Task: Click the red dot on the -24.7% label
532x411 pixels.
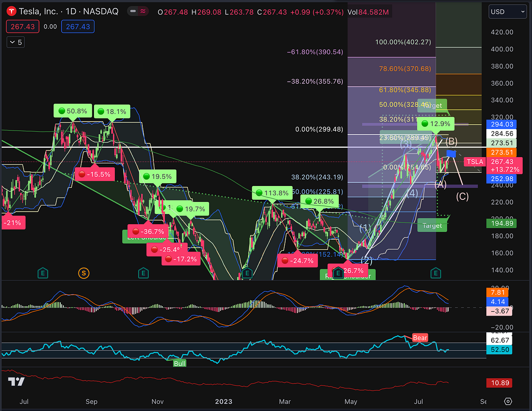Action: [286, 261]
